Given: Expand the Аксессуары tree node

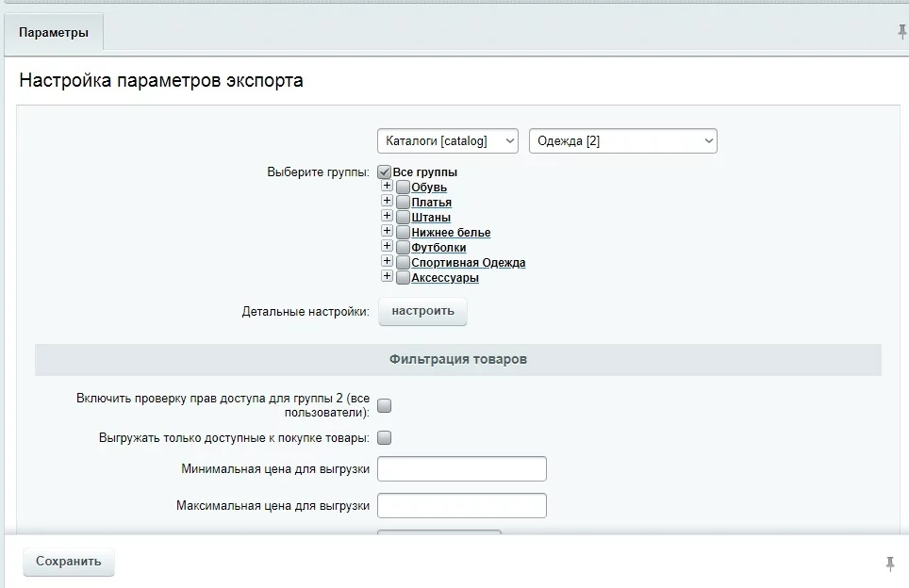Looking at the screenshot, I should click(387, 277).
